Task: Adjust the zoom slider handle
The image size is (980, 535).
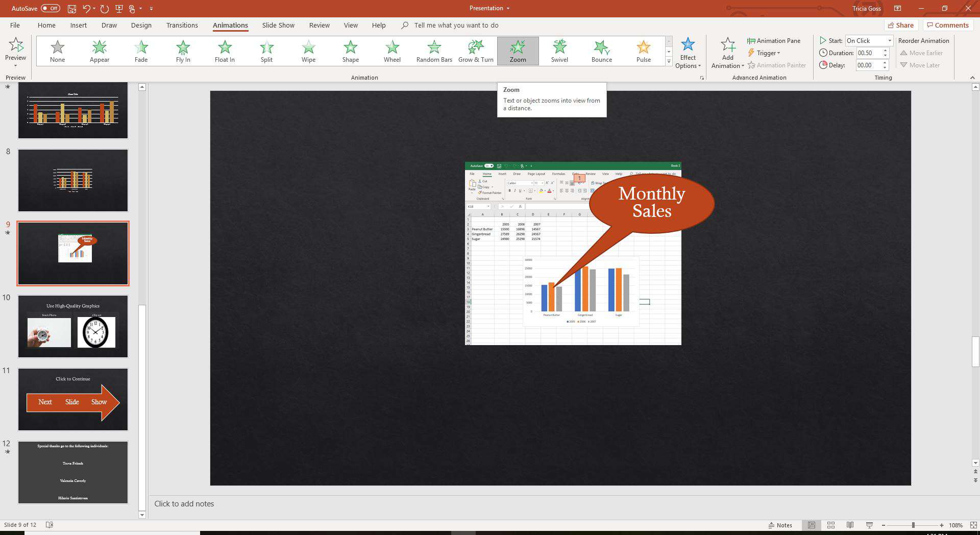Action: coord(913,525)
